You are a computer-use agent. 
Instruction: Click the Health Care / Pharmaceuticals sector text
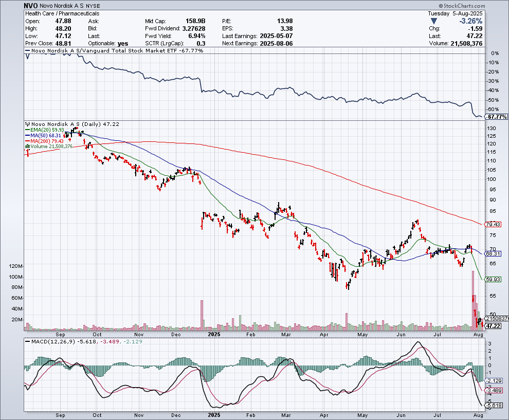62,13
